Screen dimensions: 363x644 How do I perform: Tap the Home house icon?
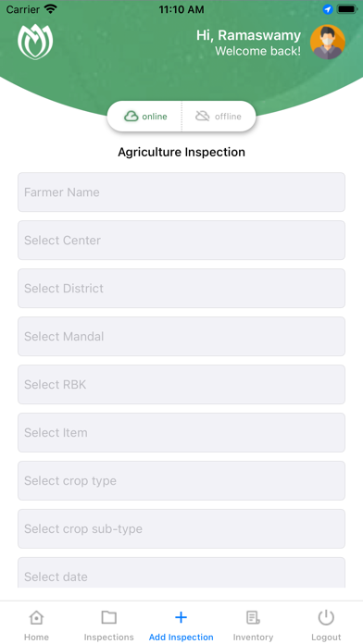point(36,617)
